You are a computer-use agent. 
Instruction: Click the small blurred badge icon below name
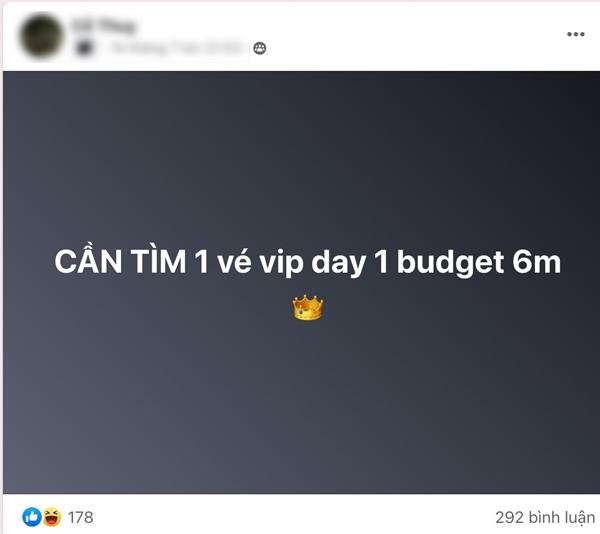coord(84,48)
